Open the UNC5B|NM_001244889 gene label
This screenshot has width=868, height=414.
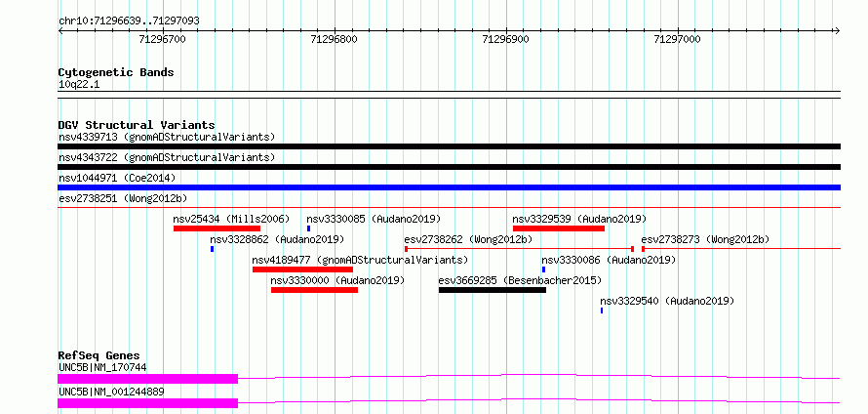click(x=111, y=392)
